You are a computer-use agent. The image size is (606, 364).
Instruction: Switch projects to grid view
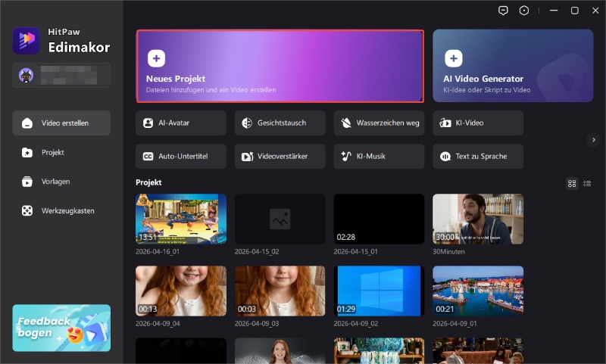(572, 183)
